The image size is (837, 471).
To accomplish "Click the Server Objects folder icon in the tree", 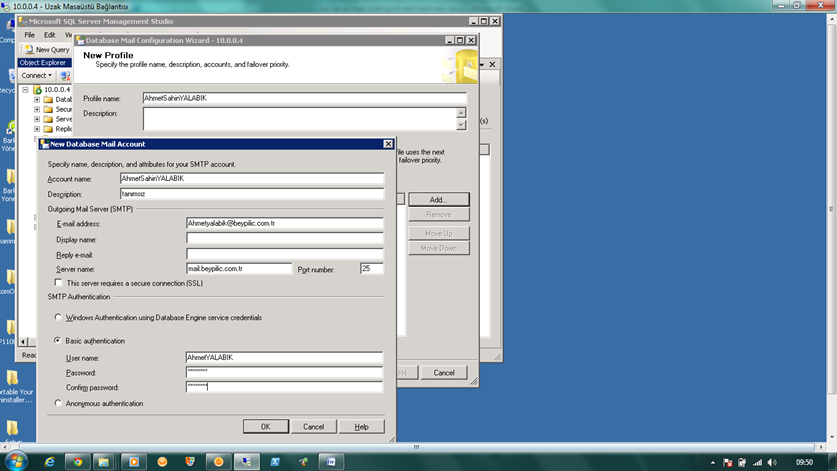I will (48, 119).
